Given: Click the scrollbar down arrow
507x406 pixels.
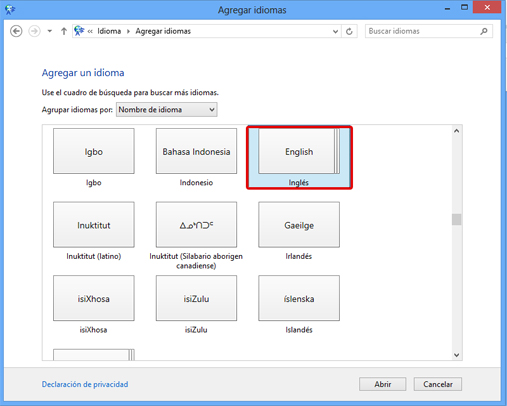Looking at the screenshot, I should coord(456,355).
